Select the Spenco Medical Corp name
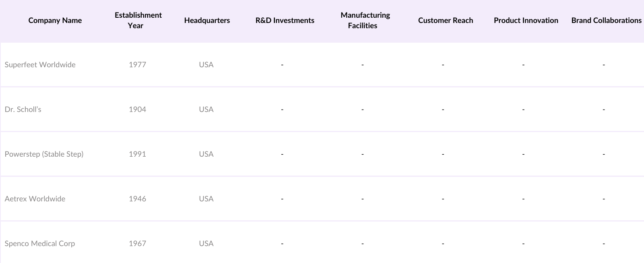The width and height of the screenshot is (644, 263). 40,244
